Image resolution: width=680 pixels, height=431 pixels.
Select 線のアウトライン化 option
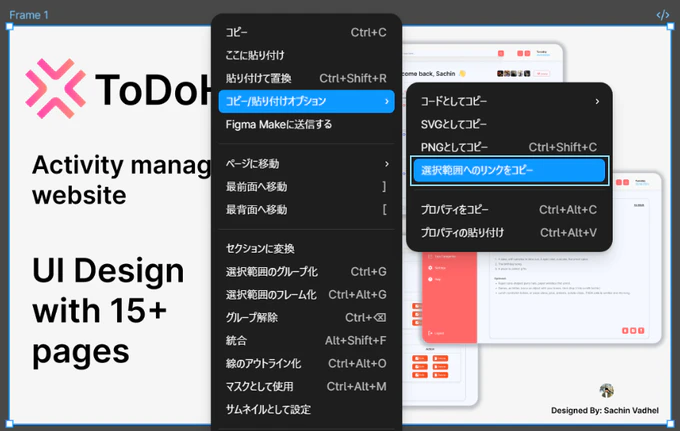[x=306, y=364]
